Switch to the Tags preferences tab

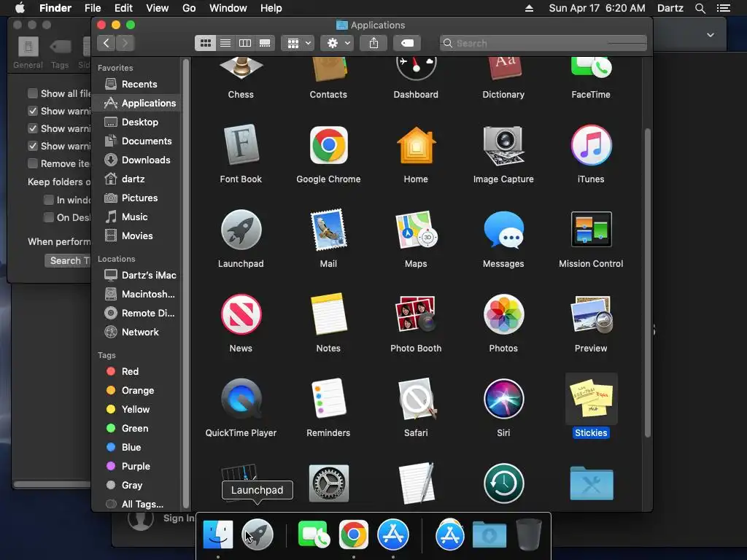pyautogui.click(x=60, y=52)
